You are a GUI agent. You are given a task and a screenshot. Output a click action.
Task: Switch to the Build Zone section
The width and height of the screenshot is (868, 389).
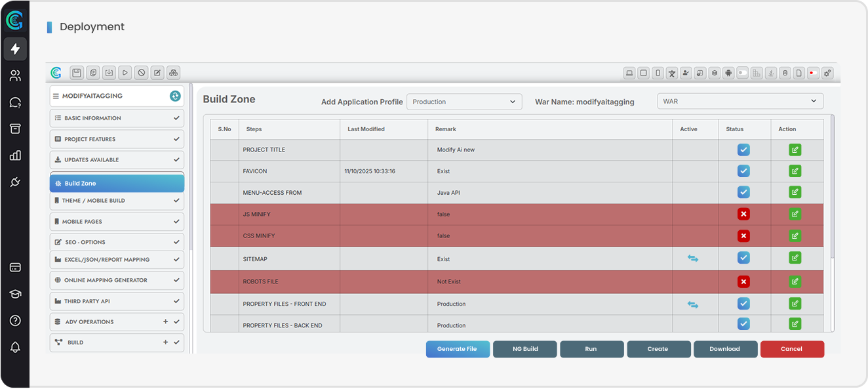click(117, 182)
